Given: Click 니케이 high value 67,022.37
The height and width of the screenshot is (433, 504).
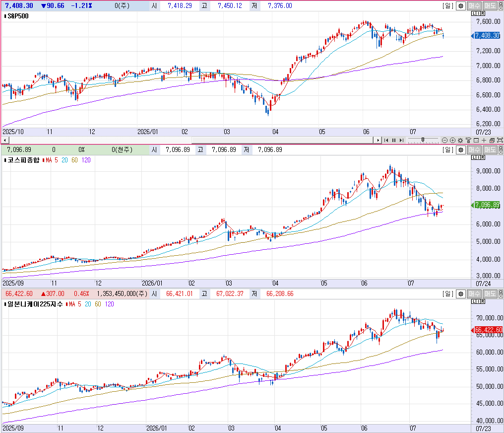Looking at the screenshot, I should point(230,294).
